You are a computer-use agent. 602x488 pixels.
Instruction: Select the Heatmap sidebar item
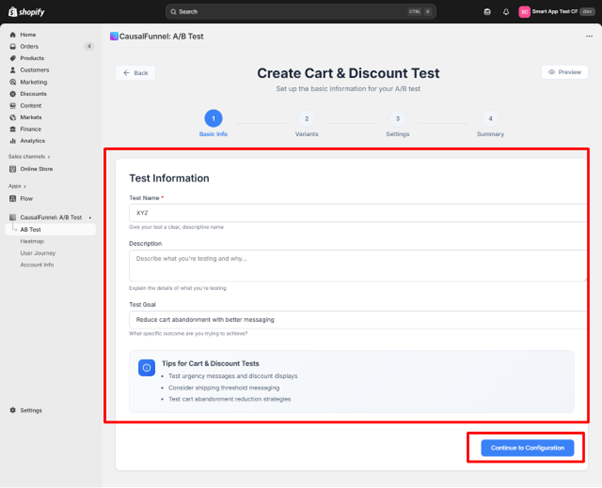(x=32, y=241)
